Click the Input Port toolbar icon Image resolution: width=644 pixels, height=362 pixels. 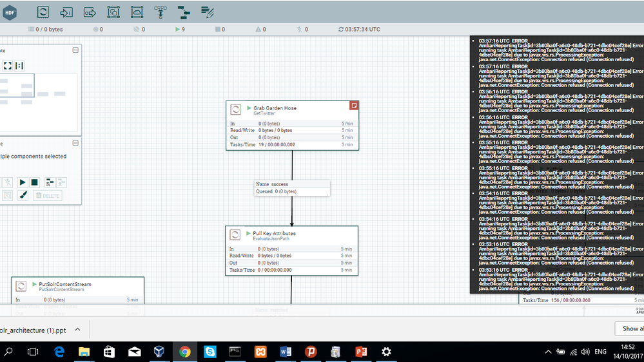point(66,12)
